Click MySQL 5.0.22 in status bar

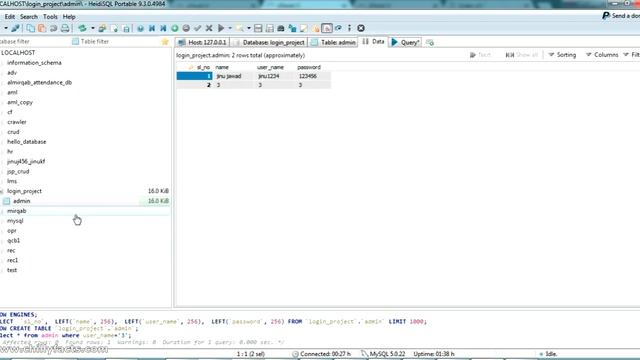tap(383, 354)
